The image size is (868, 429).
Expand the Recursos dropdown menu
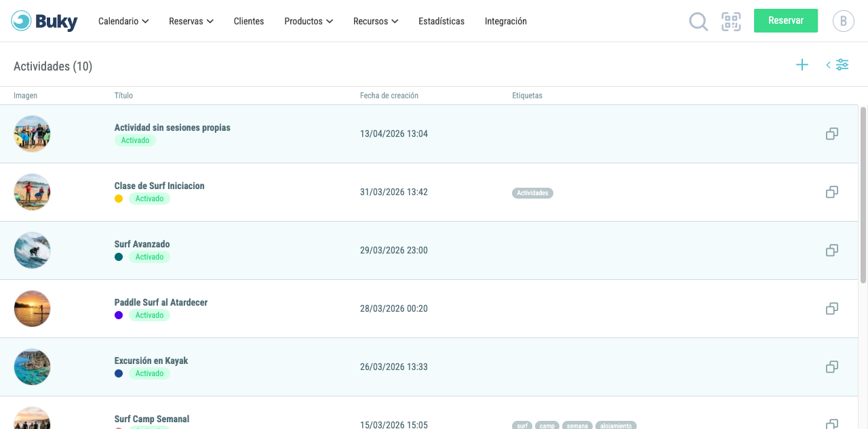pos(376,21)
